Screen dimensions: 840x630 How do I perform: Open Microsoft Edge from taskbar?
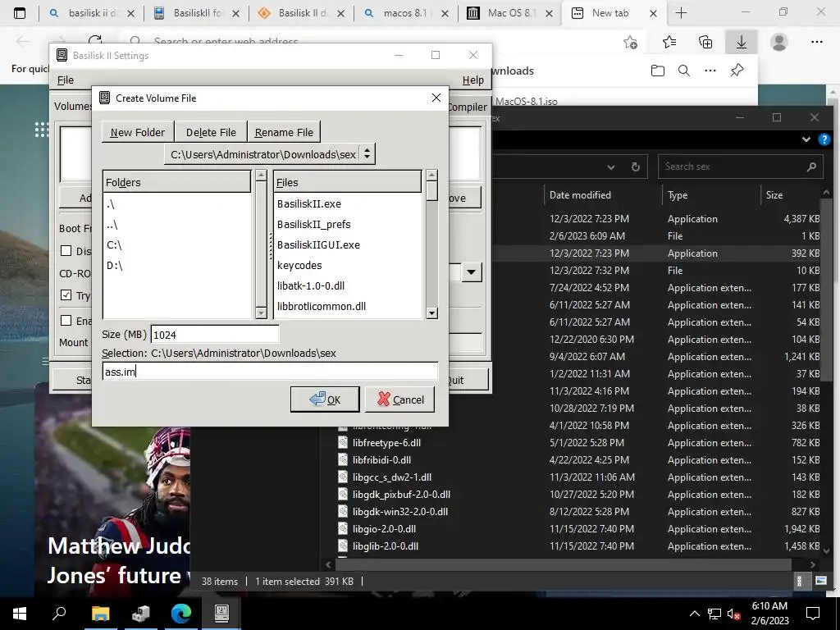[181, 614]
